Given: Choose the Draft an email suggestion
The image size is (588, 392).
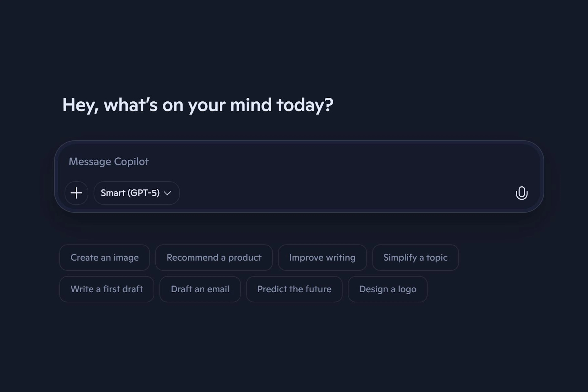Looking at the screenshot, I should tap(200, 289).
